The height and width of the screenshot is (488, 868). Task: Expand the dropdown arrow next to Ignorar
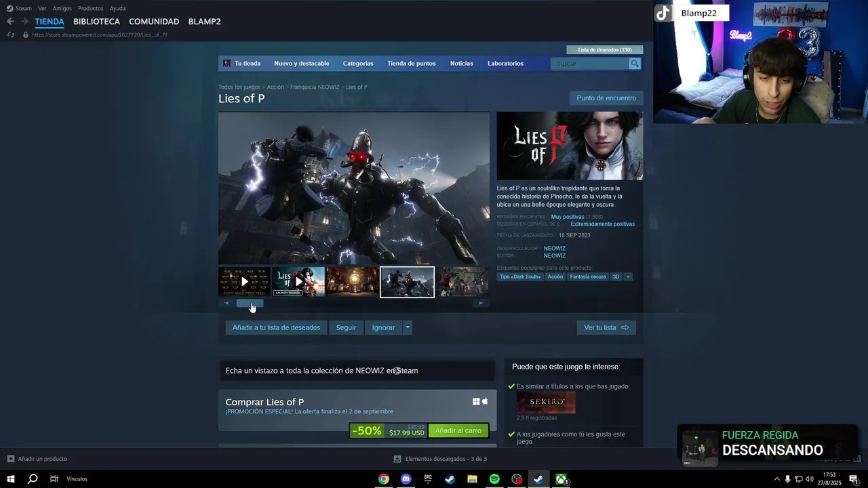(407, 327)
